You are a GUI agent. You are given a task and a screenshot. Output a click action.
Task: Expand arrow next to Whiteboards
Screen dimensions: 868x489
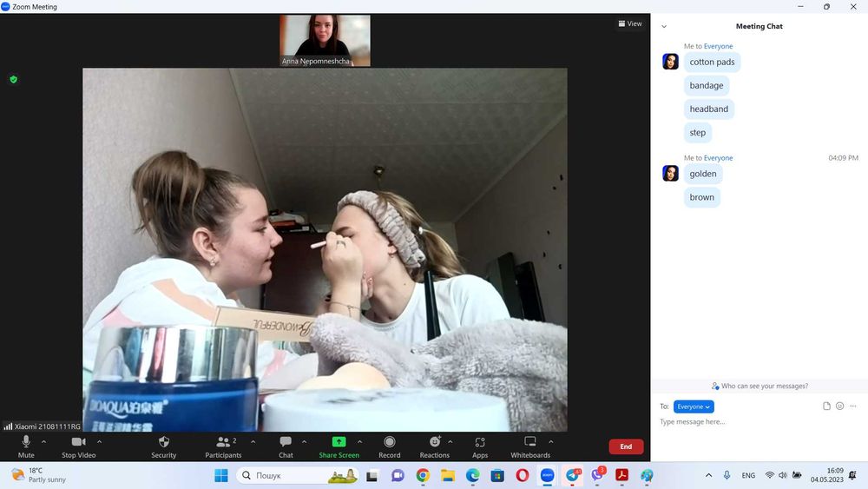[551, 442]
